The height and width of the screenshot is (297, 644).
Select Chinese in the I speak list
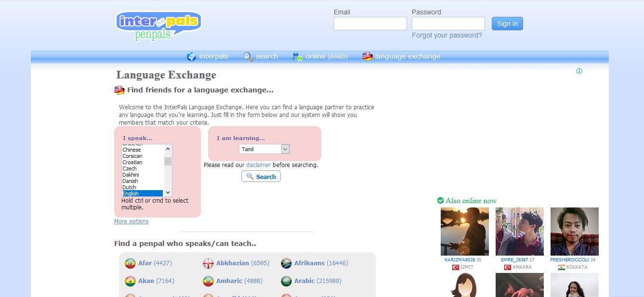point(131,149)
